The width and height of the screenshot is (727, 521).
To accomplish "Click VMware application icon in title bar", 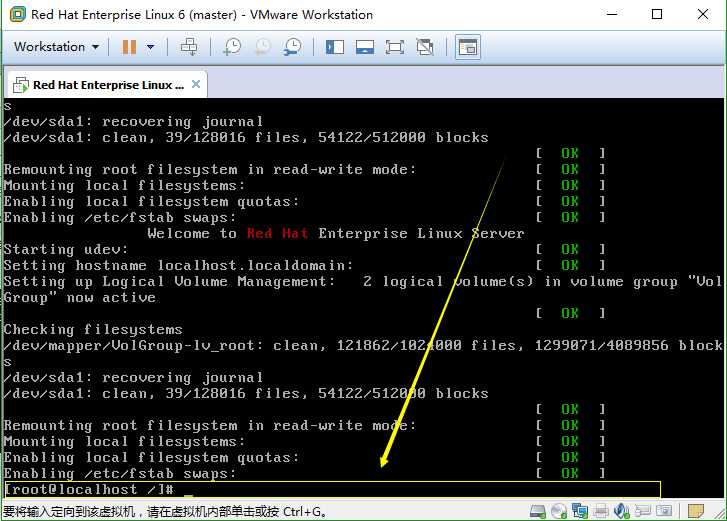I will click(18, 14).
